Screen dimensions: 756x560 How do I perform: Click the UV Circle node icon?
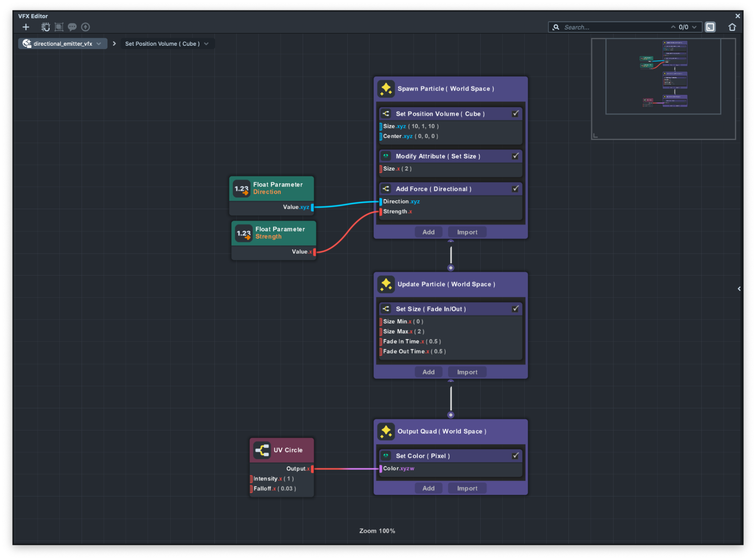(x=262, y=450)
